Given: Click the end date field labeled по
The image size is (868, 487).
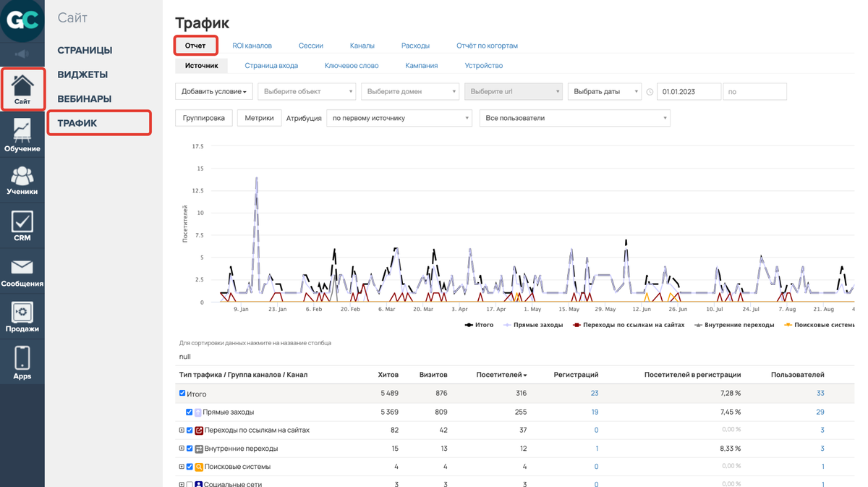Looking at the screenshot, I should pyautogui.click(x=754, y=92).
